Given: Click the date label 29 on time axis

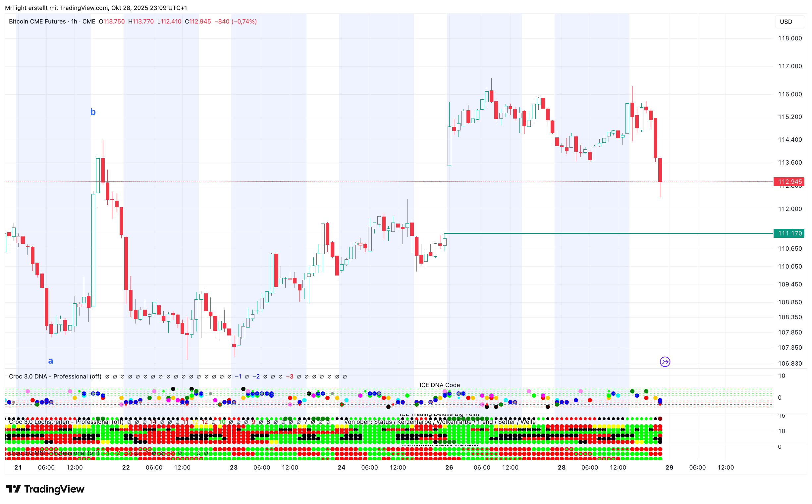Looking at the screenshot, I should pos(669,467).
